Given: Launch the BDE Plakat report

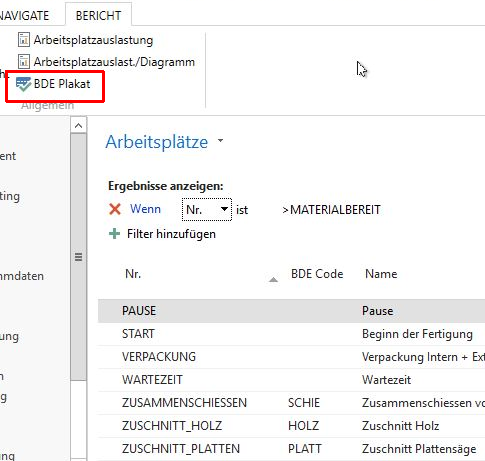Looking at the screenshot, I should pyautogui.click(x=53, y=84).
